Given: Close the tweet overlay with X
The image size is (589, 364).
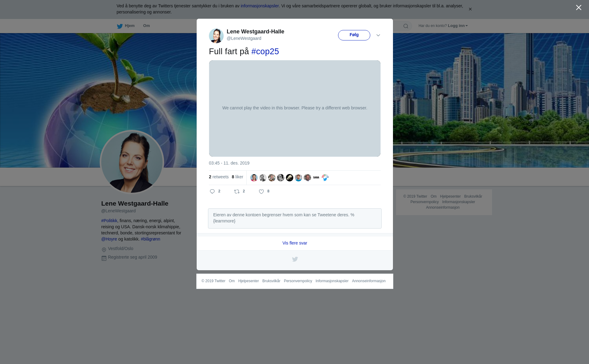Looking at the screenshot, I should [579, 8].
